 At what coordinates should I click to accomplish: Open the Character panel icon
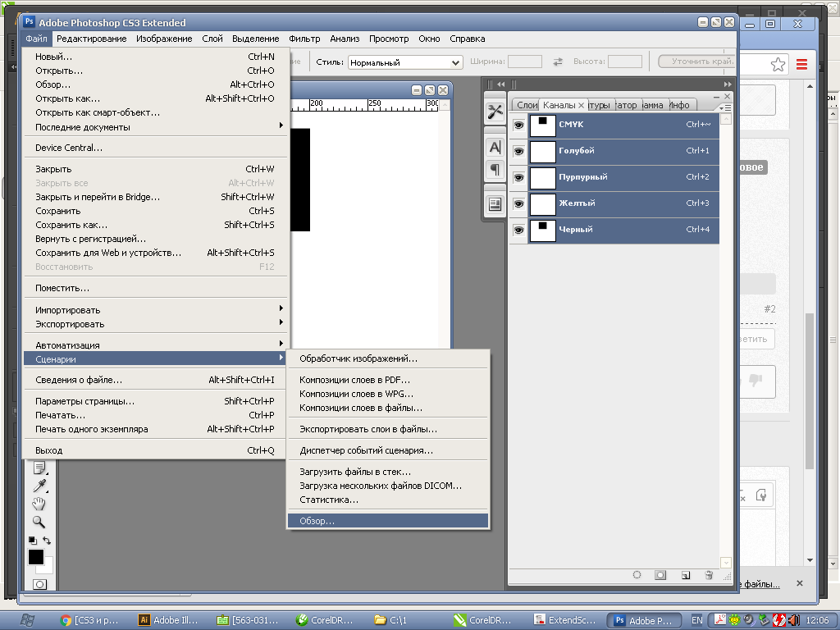(x=495, y=146)
